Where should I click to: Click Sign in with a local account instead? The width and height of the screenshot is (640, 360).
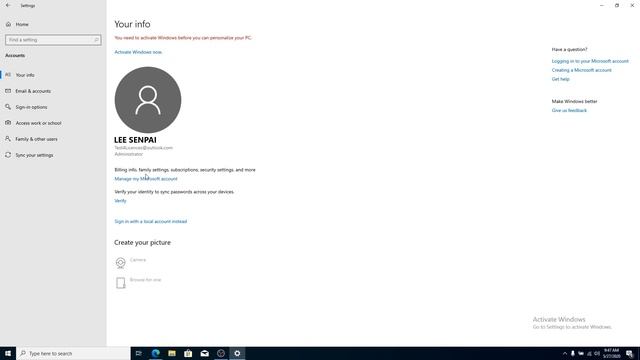(151, 221)
